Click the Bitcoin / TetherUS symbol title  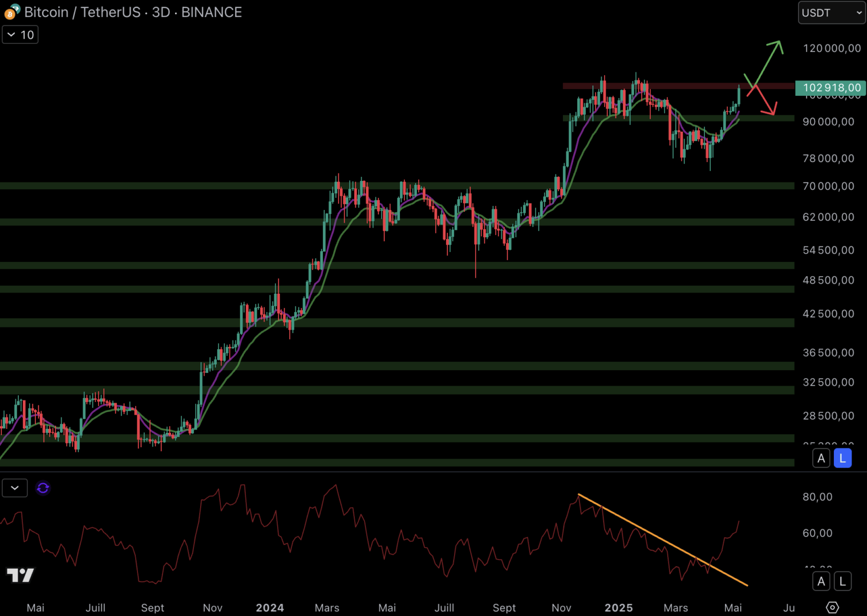tap(83, 12)
